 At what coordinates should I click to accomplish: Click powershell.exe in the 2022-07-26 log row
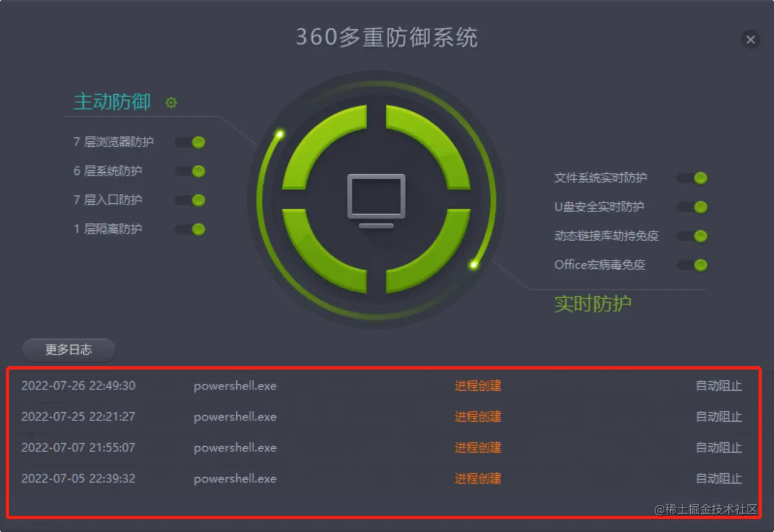click(235, 386)
